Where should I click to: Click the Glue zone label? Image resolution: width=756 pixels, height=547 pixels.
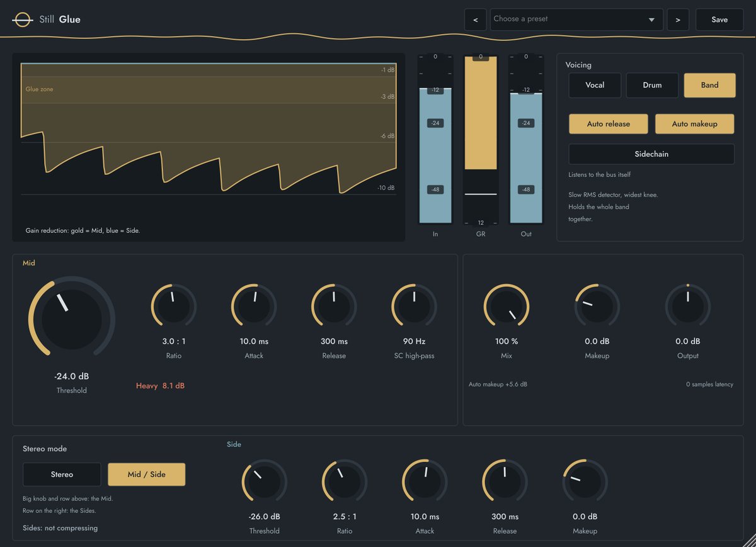(39, 89)
